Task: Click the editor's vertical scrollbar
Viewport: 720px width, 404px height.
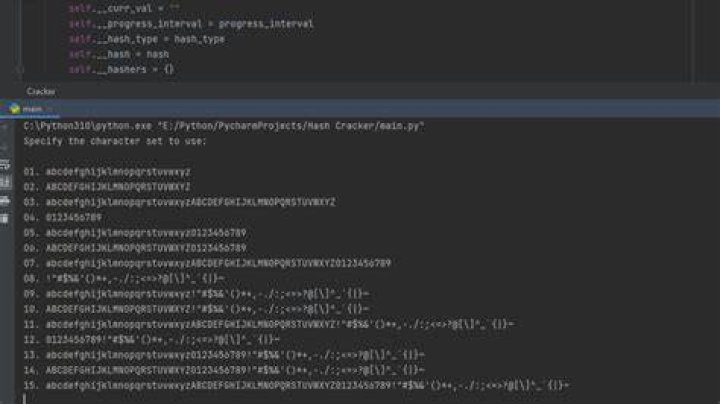Action: [x=693, y=40]
